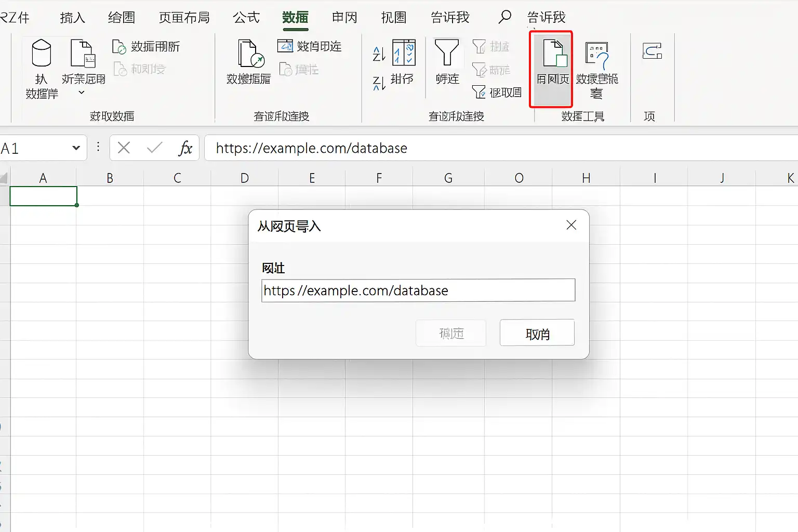Click the data validation question-mark icon
798x532 pixels.
pos(597,56)
